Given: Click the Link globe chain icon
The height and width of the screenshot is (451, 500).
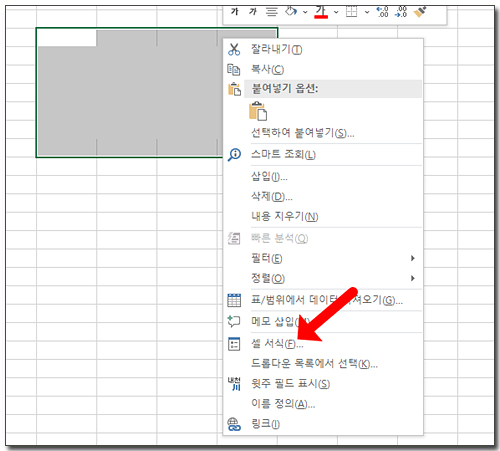Looking at the screenshot, I should coord(234,424).
